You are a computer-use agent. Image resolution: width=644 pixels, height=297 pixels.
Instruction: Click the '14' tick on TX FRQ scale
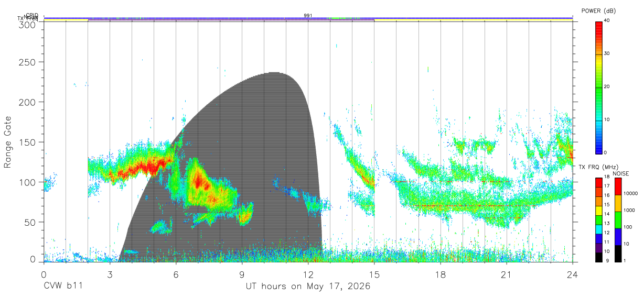607,214
